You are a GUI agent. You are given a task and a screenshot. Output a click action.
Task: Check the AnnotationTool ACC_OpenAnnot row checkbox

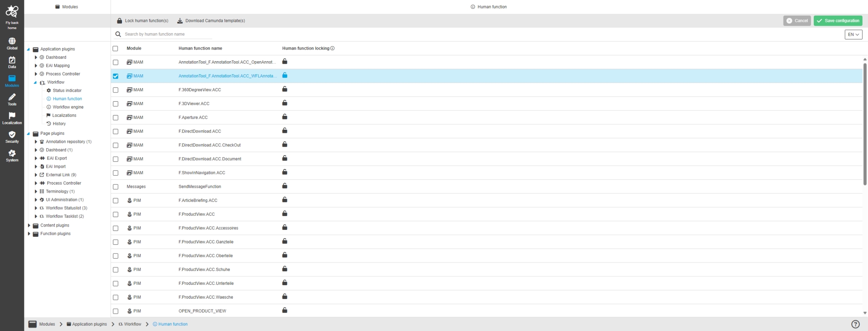115,62
